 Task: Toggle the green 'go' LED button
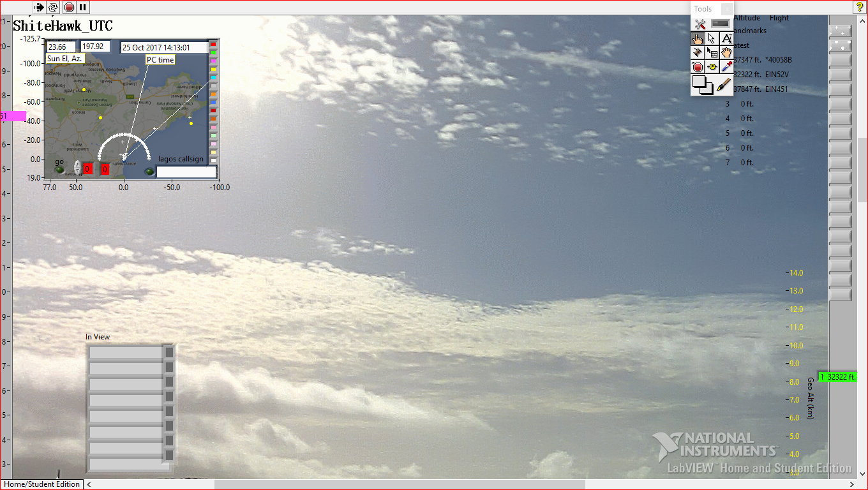point(59,170)
